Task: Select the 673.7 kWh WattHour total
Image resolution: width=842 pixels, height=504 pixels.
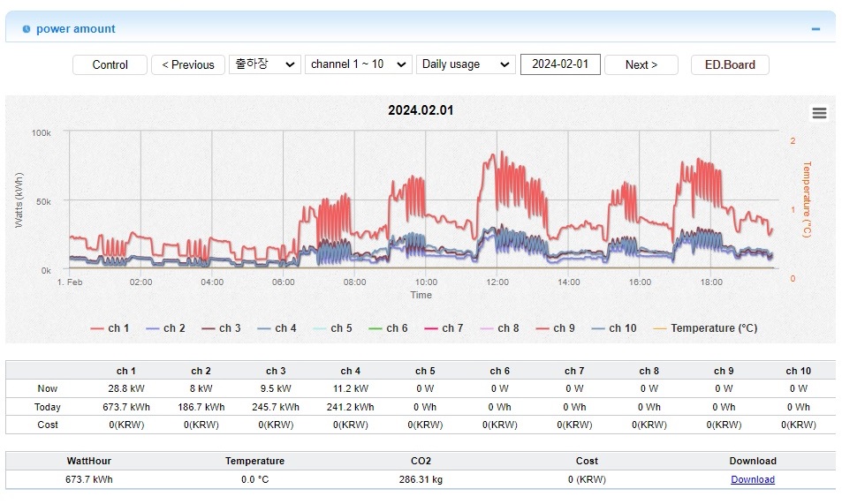Action: 88,479
